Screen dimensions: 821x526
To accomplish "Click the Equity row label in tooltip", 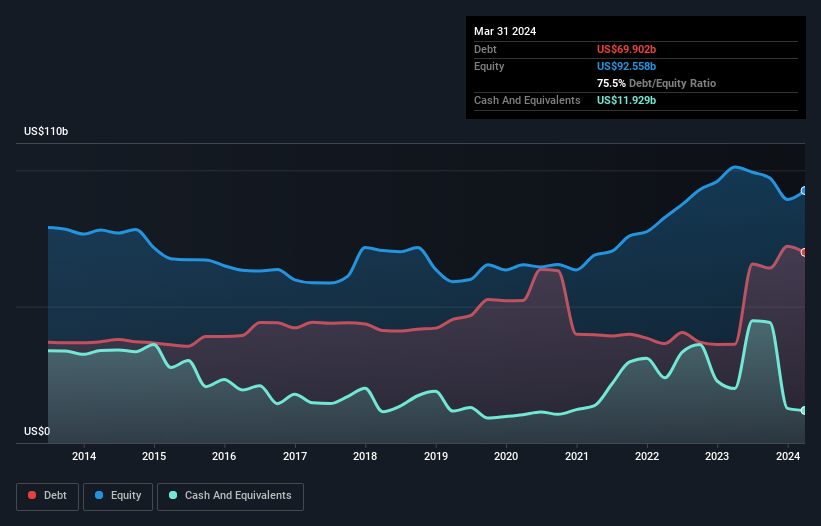I will pos(489,66).
